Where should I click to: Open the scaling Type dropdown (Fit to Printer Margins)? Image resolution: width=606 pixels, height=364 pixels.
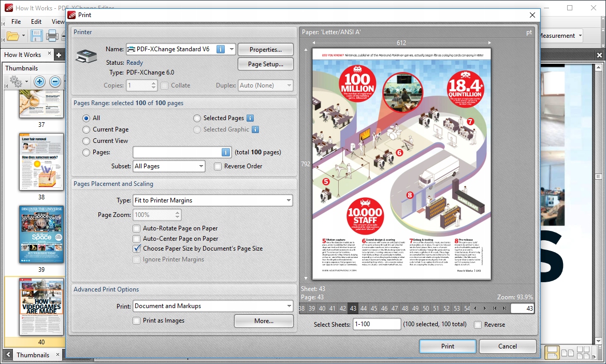coord(212,200)
